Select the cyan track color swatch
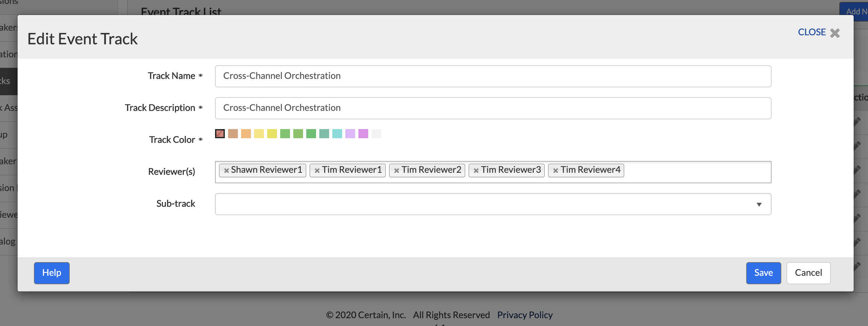This screenshot has height=326, width=868. (337, 134)
